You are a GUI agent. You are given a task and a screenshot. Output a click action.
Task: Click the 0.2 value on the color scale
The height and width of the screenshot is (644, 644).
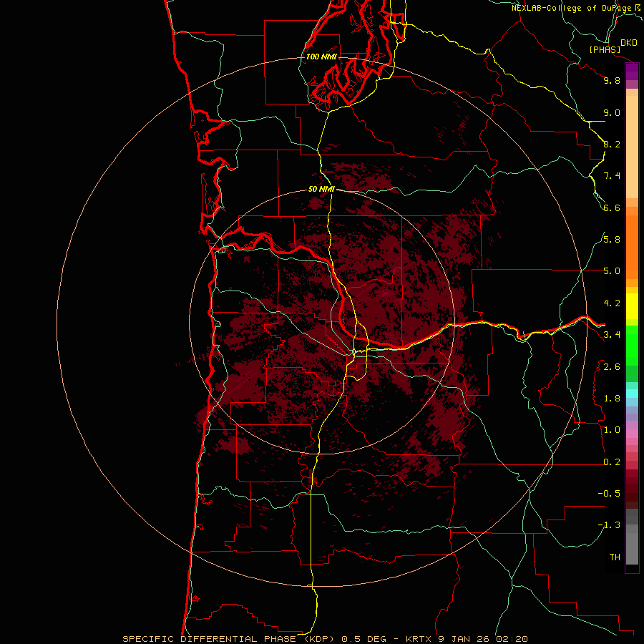612,462
